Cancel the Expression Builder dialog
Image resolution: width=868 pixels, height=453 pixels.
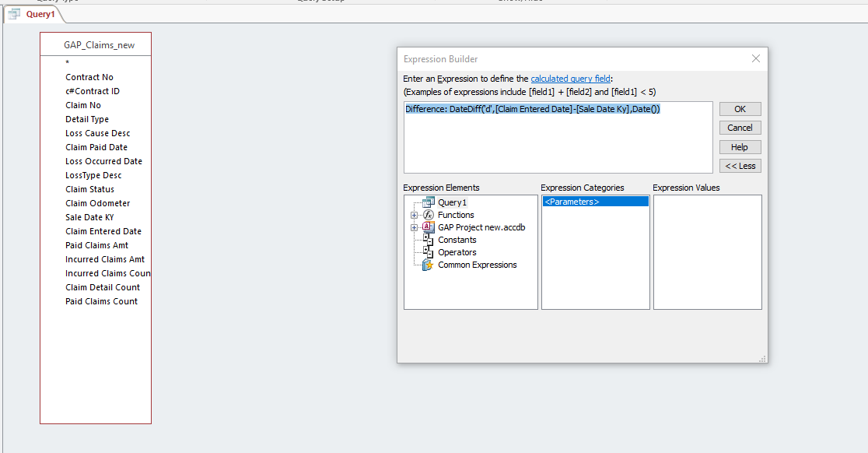740,127
